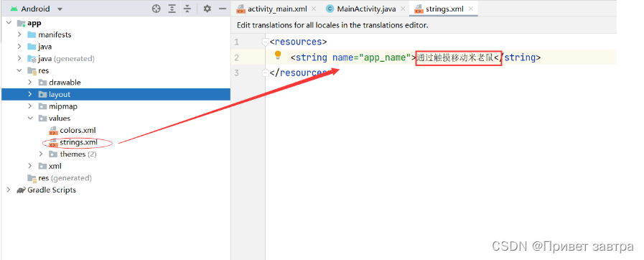Select the app module in project tree
This screenshot has width=644, height=260.
point(115,23)
